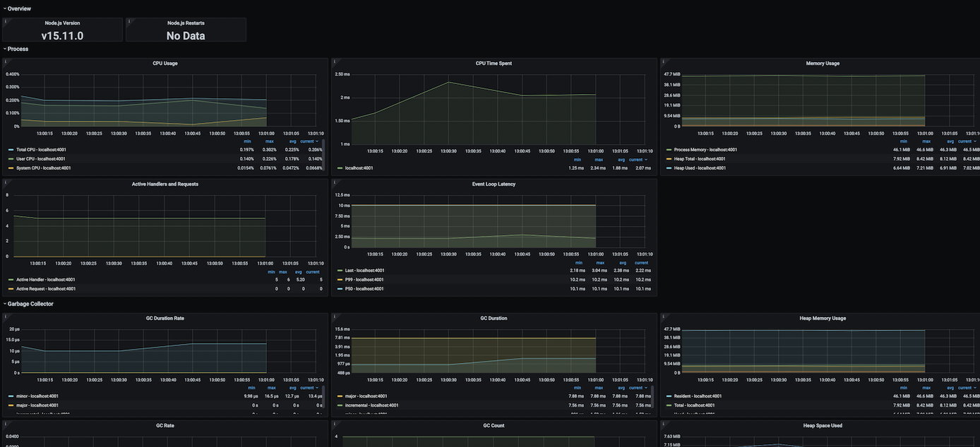Viewport: 980px width, 447px height.
Task: Open info icon on Node.js Restarts panel
Action: click(129, 21)
